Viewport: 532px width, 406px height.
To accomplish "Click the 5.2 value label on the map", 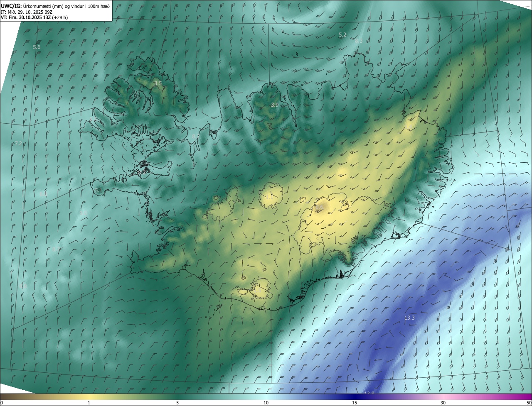I will click(342, 35).
